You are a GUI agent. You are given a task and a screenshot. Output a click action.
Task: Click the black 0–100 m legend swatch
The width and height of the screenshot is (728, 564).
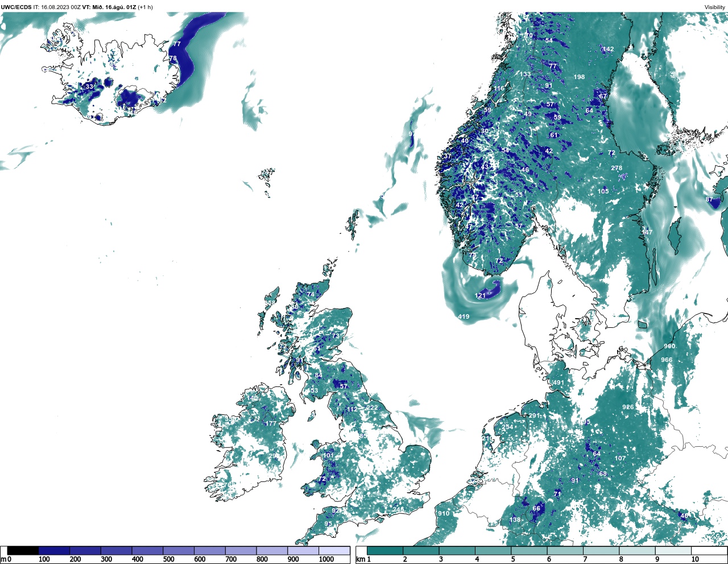[23, 550]
